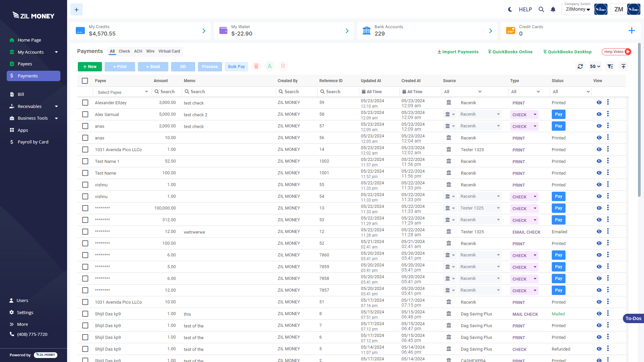Check the select-all checkbox in the table header
The width and height of the screenshot is (644, 362).
coord(85,81)
